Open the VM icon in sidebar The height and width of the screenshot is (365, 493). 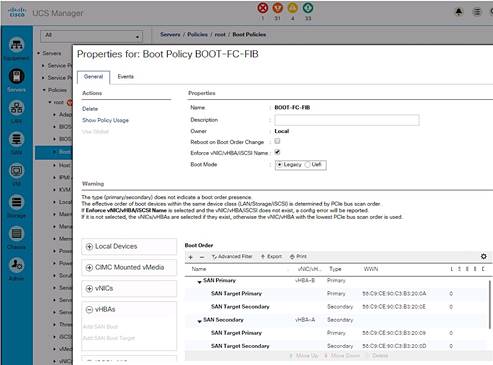[17, 171]
